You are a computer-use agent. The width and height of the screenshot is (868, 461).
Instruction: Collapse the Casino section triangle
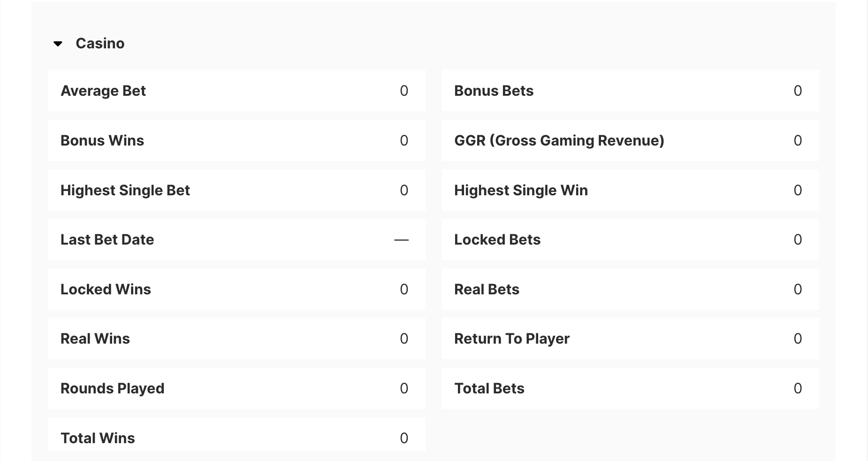58,44
